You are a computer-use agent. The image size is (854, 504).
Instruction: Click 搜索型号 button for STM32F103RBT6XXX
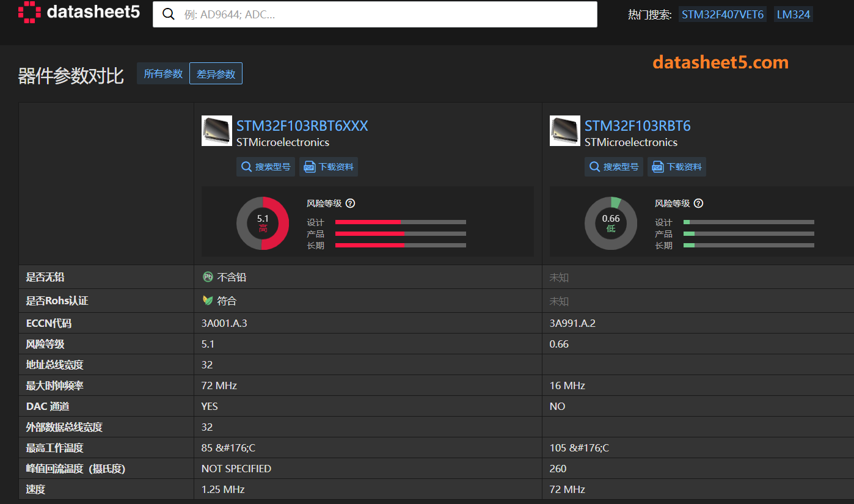tap(266, 167)
